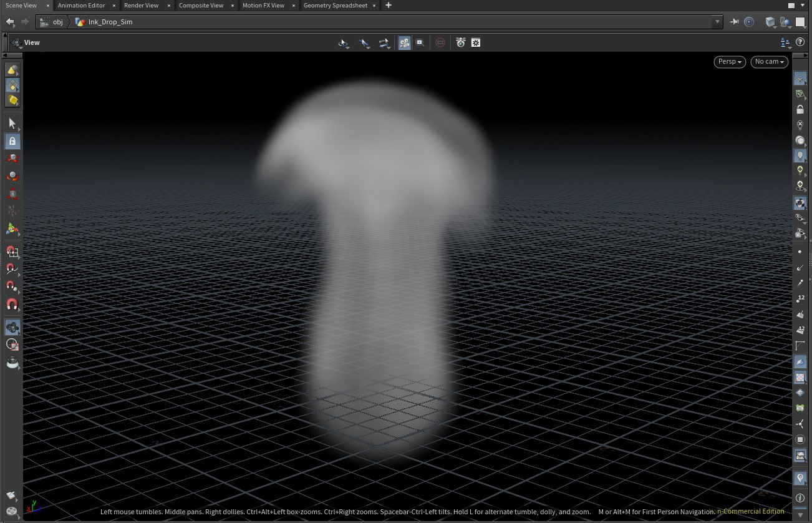This screenshot has height=523, width=812.
Task: Toggle point numbers '12' icon
Action: [x=800, y=298]
